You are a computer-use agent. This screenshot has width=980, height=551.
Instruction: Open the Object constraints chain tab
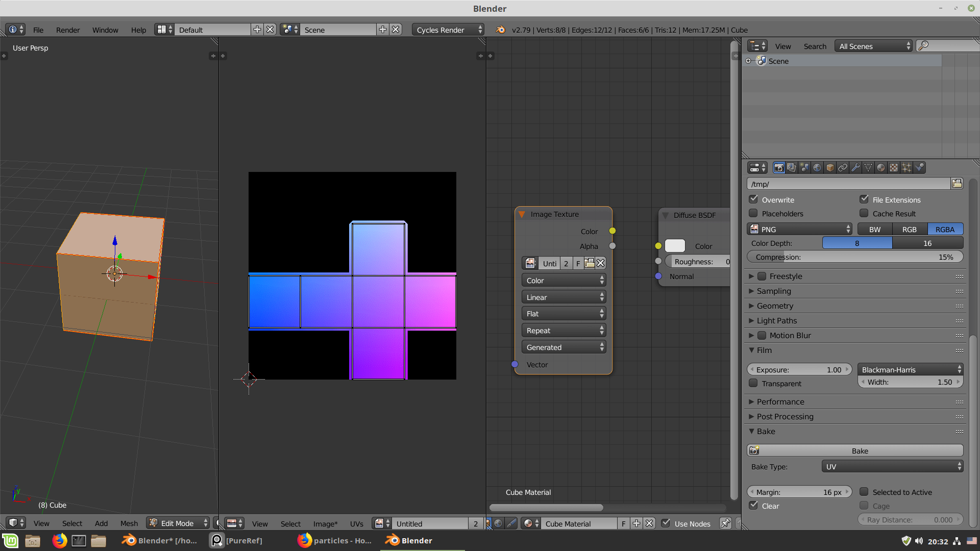click(843, 168)
